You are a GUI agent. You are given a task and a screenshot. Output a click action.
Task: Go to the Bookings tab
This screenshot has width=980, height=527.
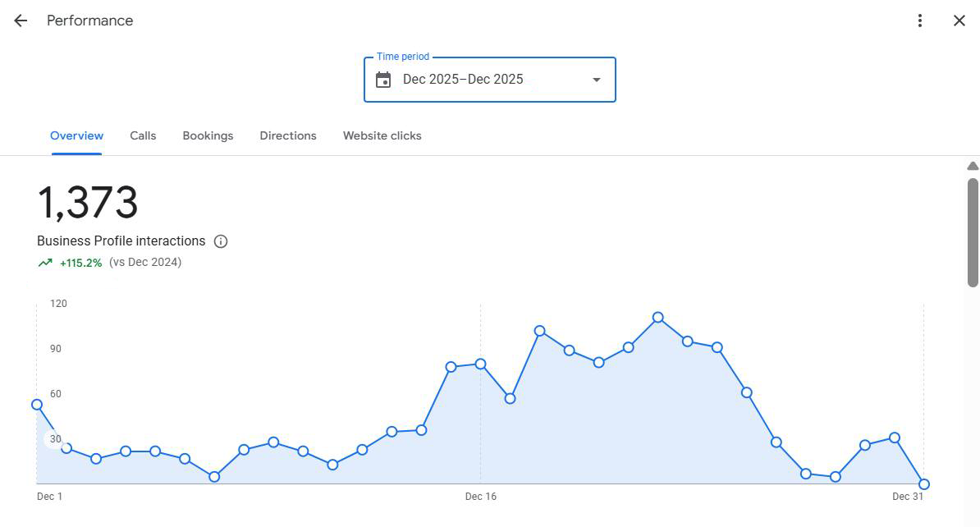coord(208,136)
